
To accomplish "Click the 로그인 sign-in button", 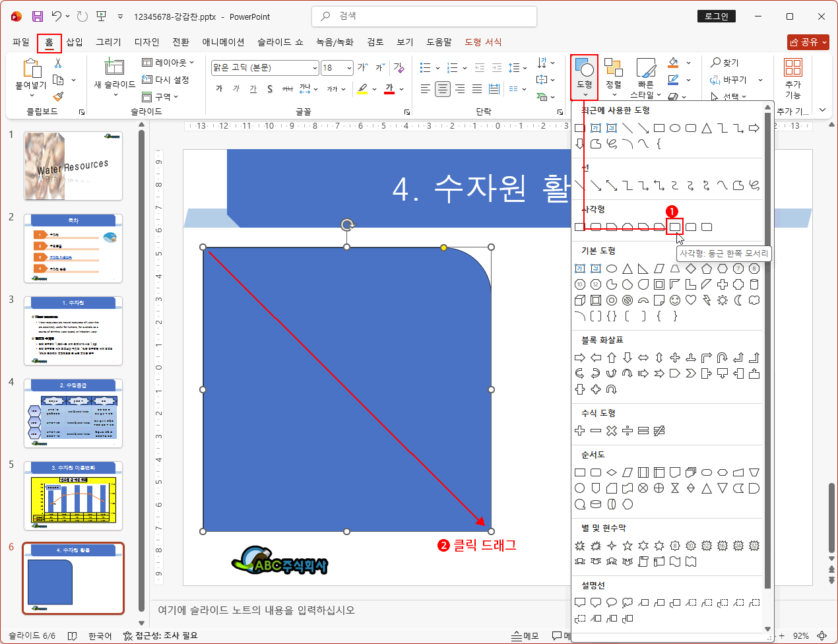I will click(716, 16).
